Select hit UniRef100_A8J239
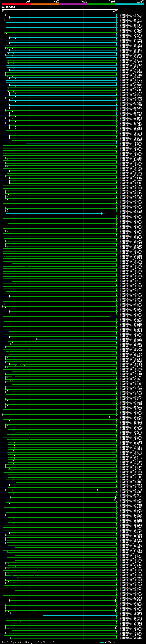This screenshot has width=146, height=644. 131,15
